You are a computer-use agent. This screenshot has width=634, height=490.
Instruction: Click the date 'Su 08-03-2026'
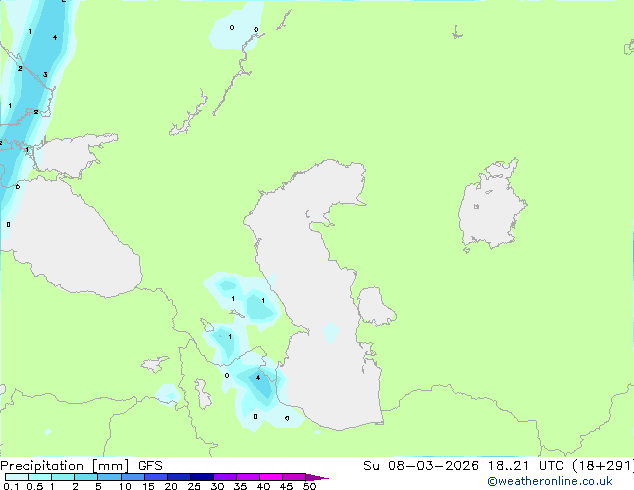421,466
